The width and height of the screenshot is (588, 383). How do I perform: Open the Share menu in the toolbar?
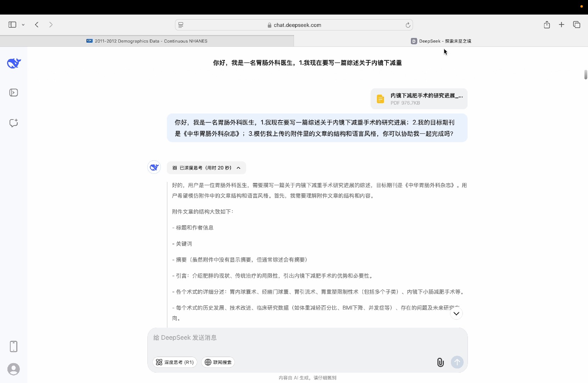click(547, 24)
